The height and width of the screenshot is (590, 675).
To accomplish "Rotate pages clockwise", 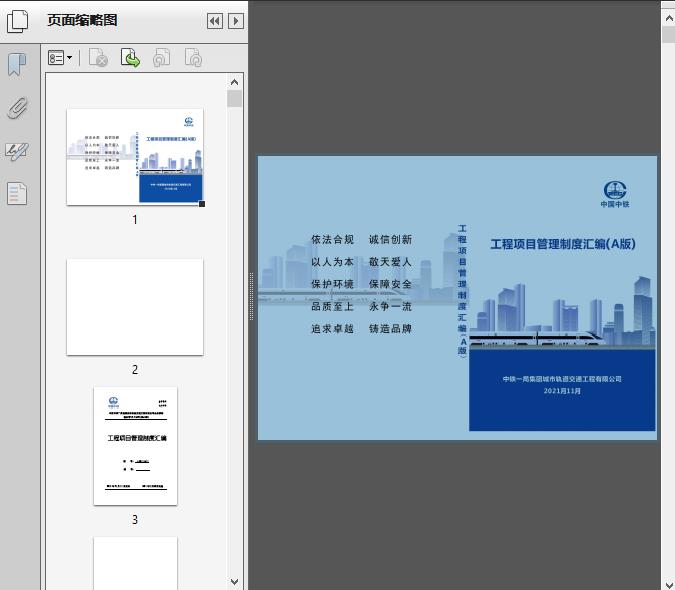I will [193, 59].
